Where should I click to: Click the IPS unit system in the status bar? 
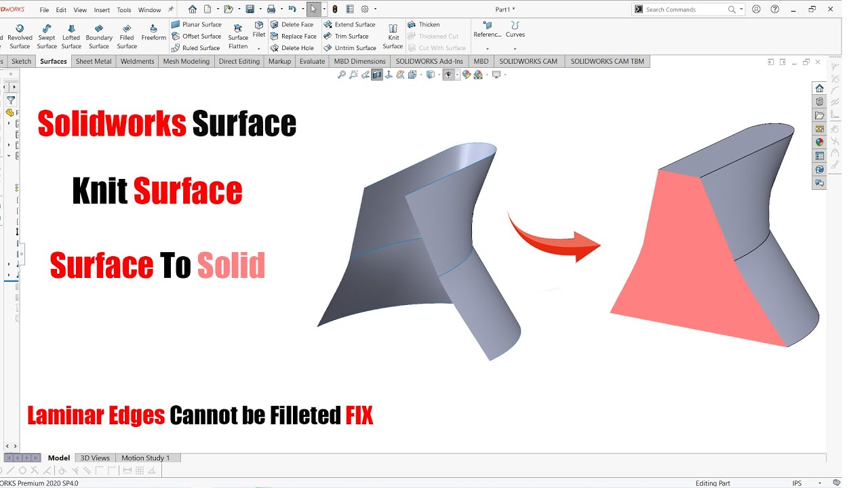click(x=797, y=483)
